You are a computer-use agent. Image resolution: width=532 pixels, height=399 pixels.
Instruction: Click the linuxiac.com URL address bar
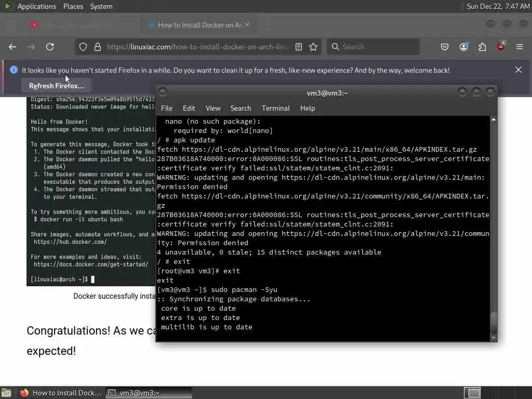197,47
